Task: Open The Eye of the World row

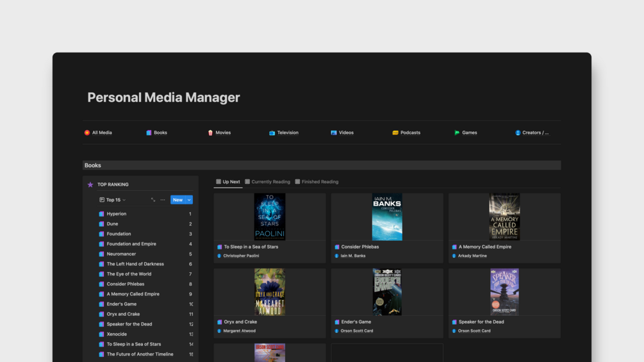Action: pos(145,274)
